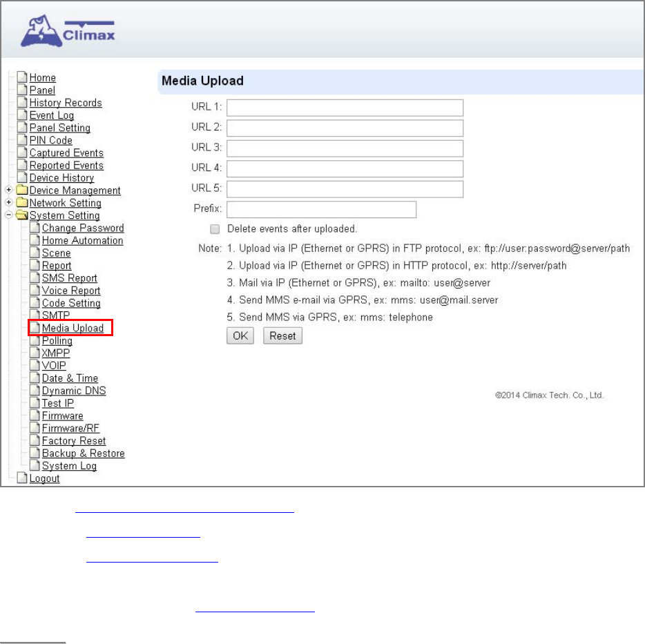Collapse the System Setting tree node
The width and height of the screenshot is (645, 644).
[9, 215]
